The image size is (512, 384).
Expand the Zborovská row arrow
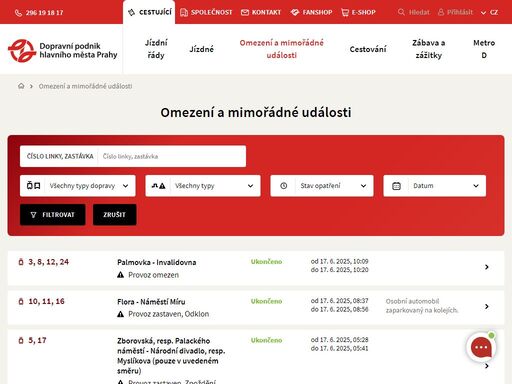coord(487,366)
